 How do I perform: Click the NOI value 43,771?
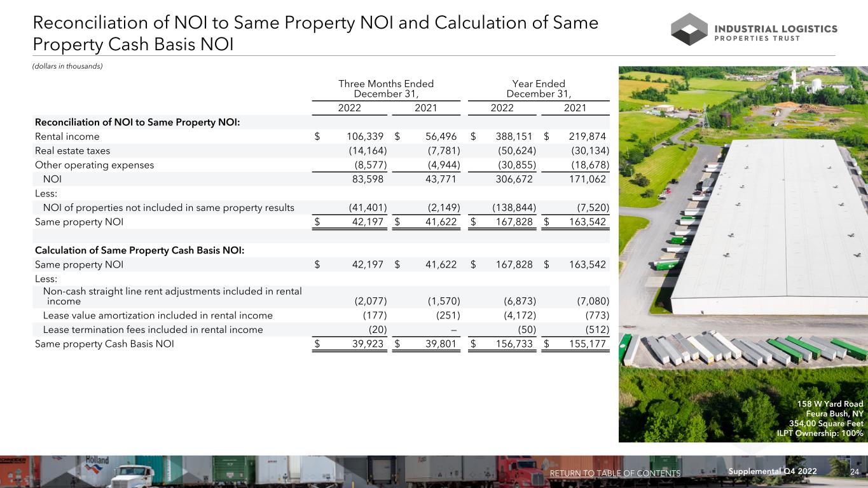[x=441, y=179]
